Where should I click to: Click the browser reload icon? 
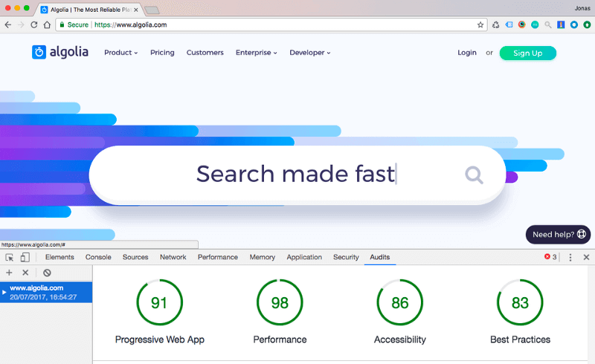pos(33,25)
